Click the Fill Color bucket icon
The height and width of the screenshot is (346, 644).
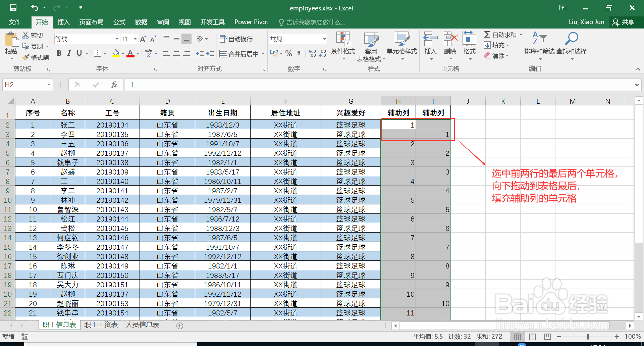click(x=115, y=53)
